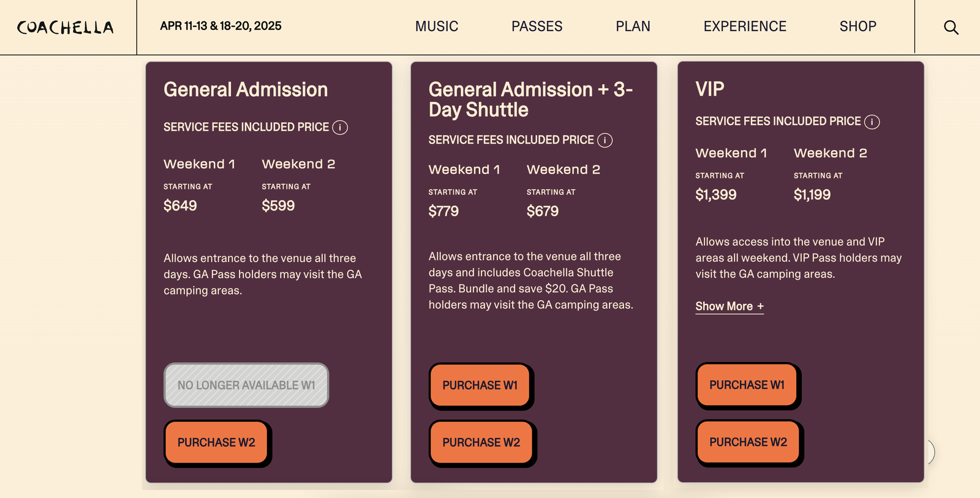Click the NO LONGER AVAILABLE W1 button
980x498 pixels.
(x=246, y=385)
